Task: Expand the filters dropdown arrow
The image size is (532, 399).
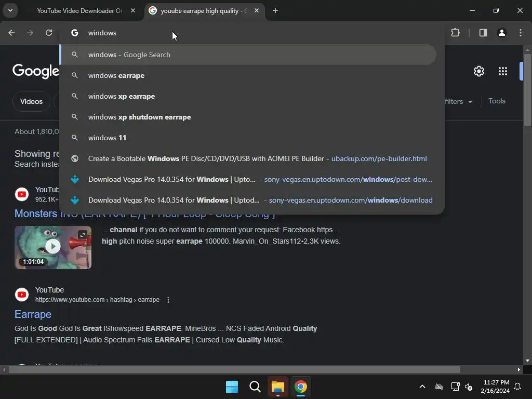Action: coord(470,102)
